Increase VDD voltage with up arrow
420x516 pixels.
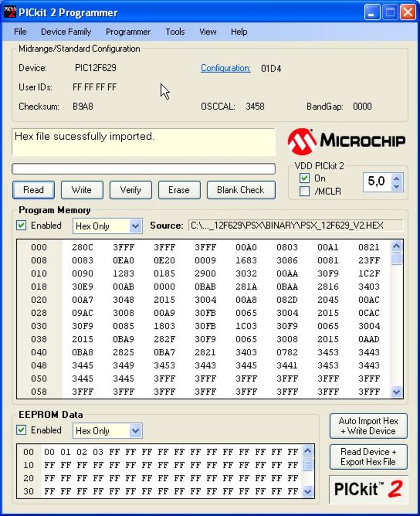397,178
